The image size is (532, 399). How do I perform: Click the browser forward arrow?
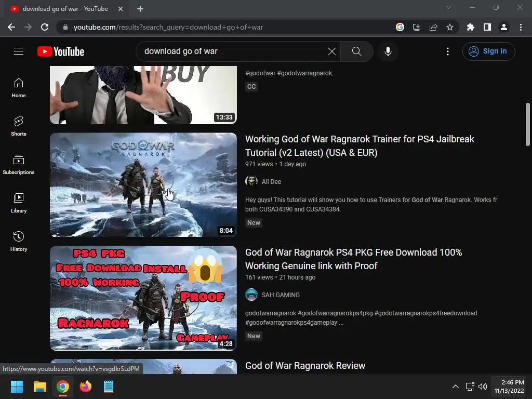pyautogui.click(x=28, y=27)
